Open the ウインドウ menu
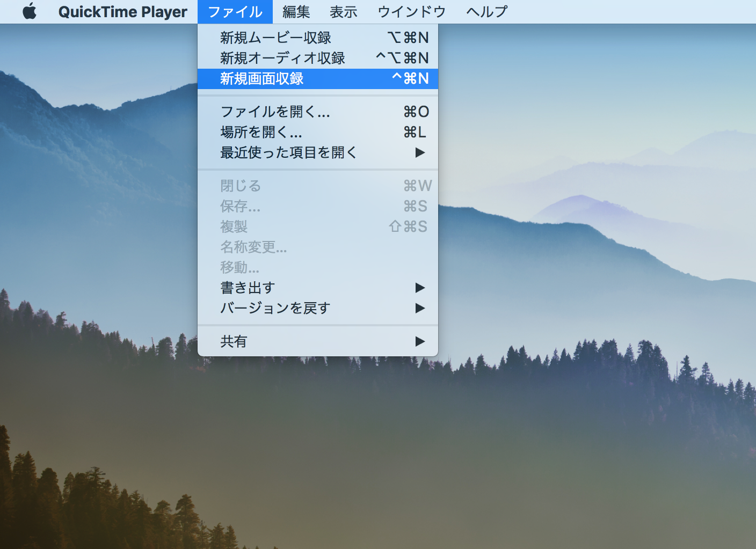The image size is (756, 549). [x=411, y=11]
